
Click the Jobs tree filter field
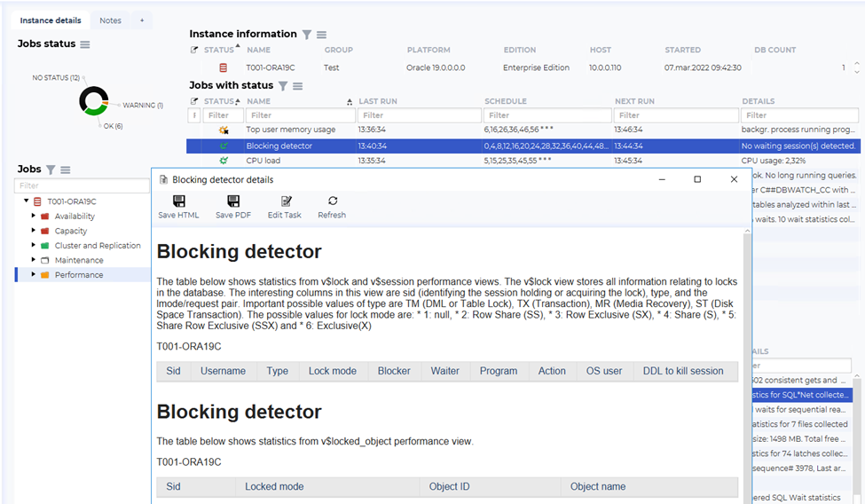tap(82, 185)
